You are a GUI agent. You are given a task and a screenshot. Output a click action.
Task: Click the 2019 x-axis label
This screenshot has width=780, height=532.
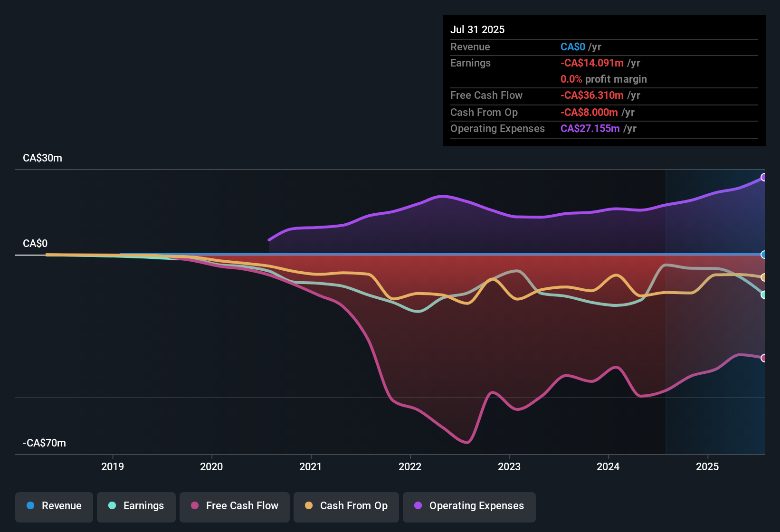pyautogui.click(x=113, y=466)
